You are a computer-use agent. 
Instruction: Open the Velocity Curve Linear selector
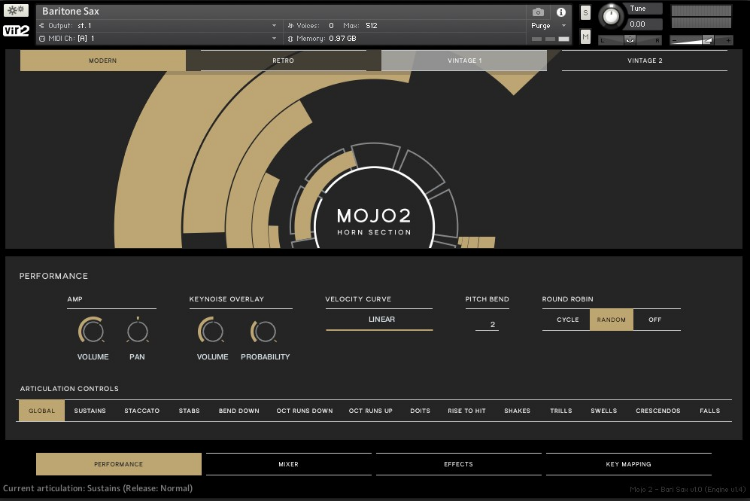(379, 319)
